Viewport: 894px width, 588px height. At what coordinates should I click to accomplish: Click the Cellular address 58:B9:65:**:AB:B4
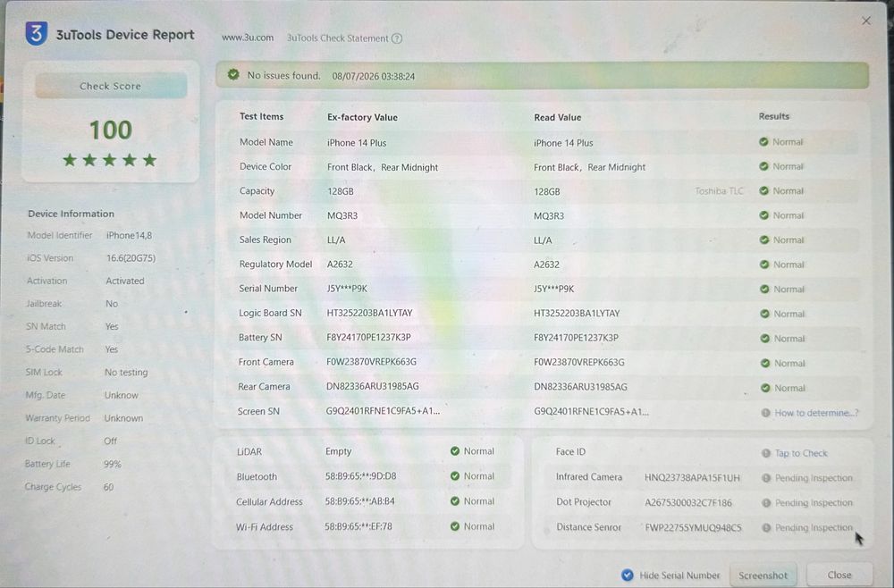click(x=359, y=501)
